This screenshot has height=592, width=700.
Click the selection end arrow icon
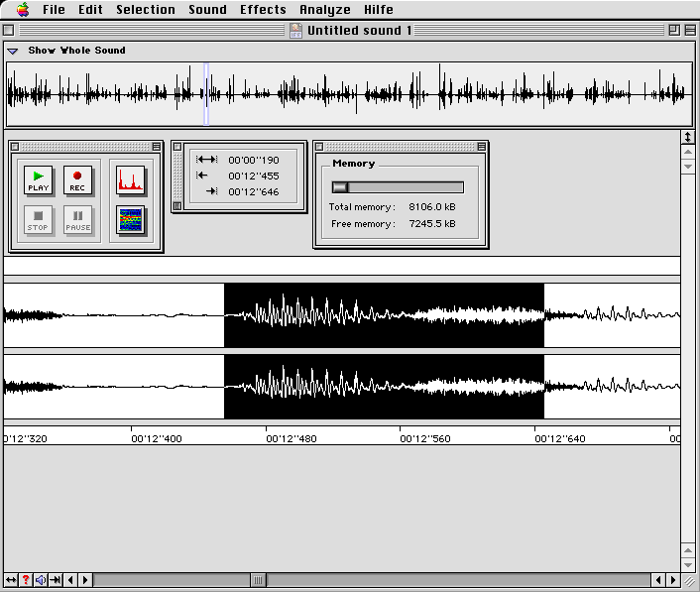coord(211,191)
